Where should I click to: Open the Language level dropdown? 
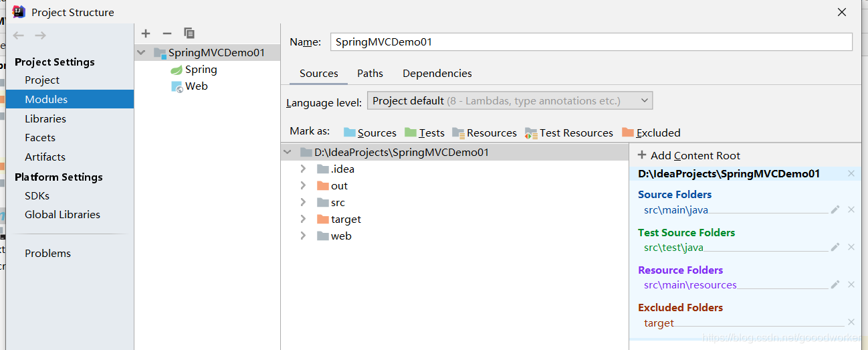tap(510, 101)
